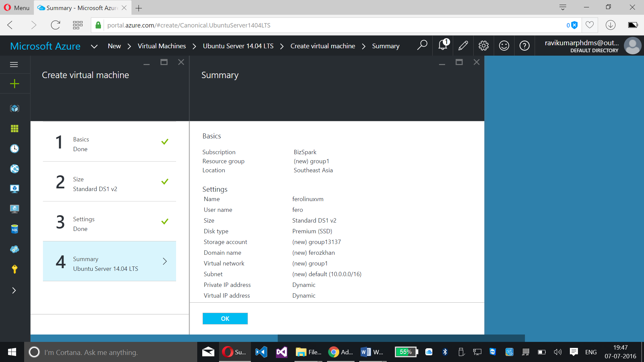This screenshot has height=362, width=644.
Task: Open All resources green grid icon
Action: pos(14,128)
